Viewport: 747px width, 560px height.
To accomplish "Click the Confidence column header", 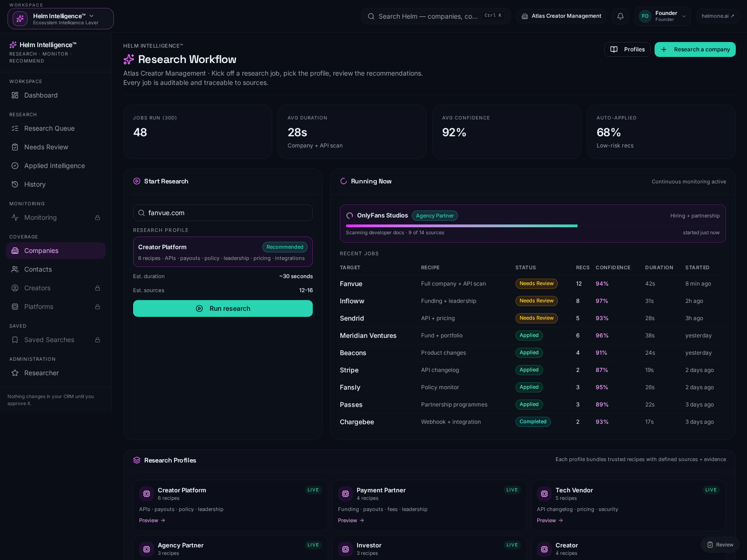I will pyautogui.click(x=613, y=268).
